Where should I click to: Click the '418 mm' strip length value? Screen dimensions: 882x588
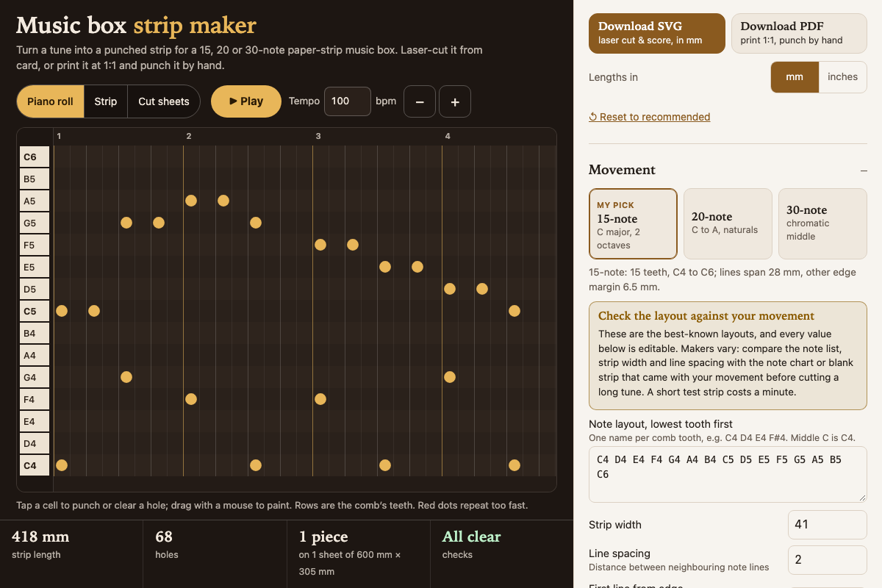[40, 537]
